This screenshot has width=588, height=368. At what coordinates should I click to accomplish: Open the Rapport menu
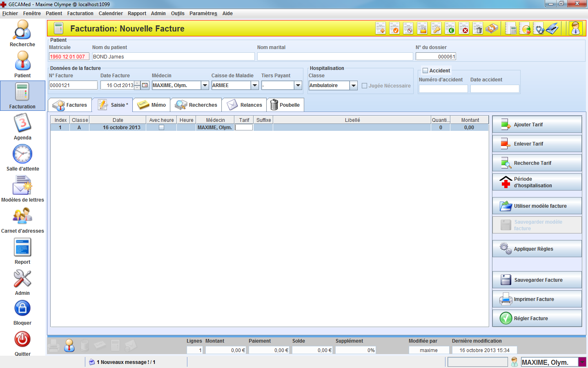[x=137, y=13]
